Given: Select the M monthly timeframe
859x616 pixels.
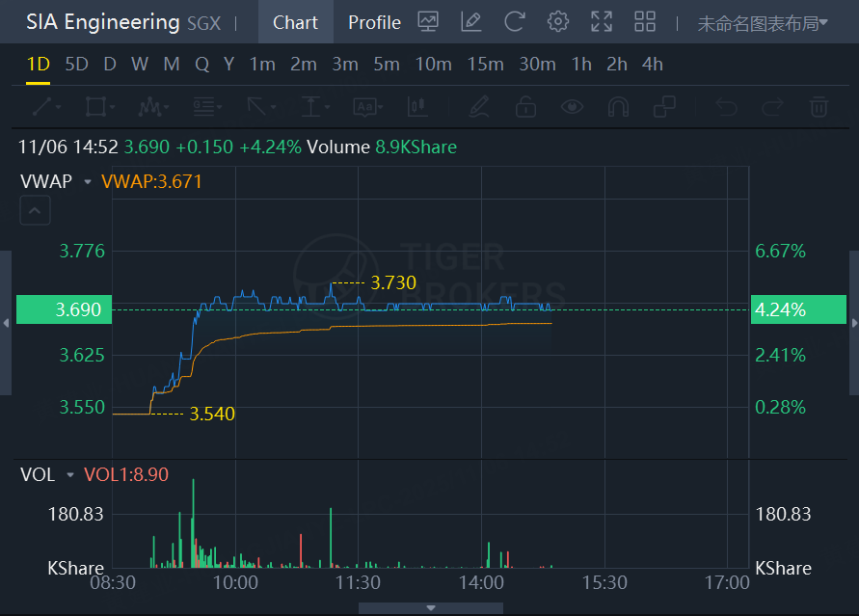Looking at the screenshot, I should tap(172, 64).
